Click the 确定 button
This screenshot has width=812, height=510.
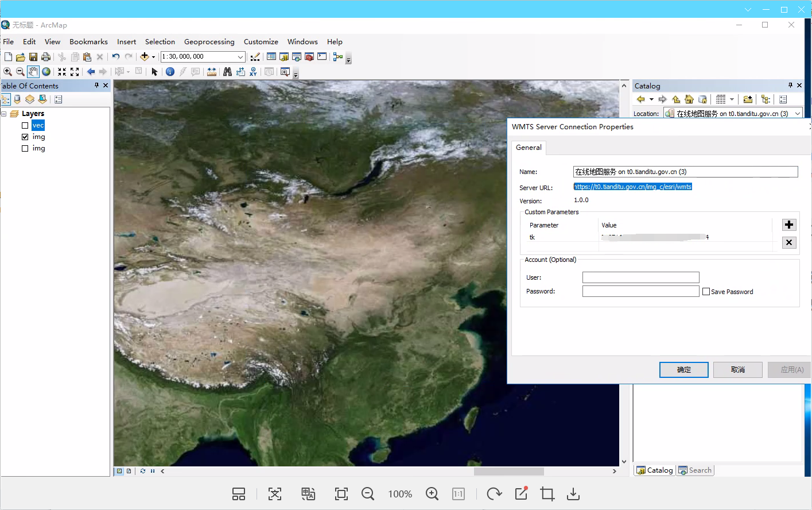[x=684, y=370]
